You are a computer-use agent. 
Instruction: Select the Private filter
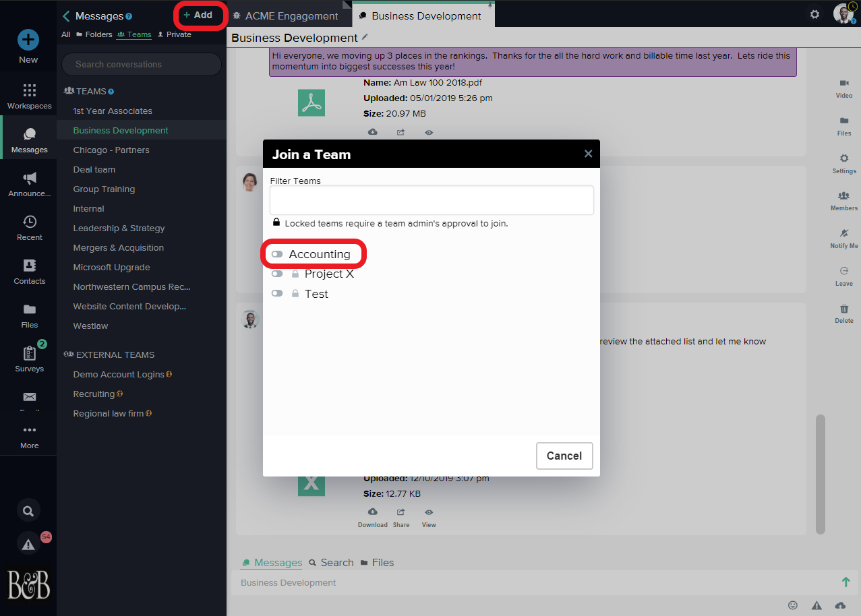(175, 34)
